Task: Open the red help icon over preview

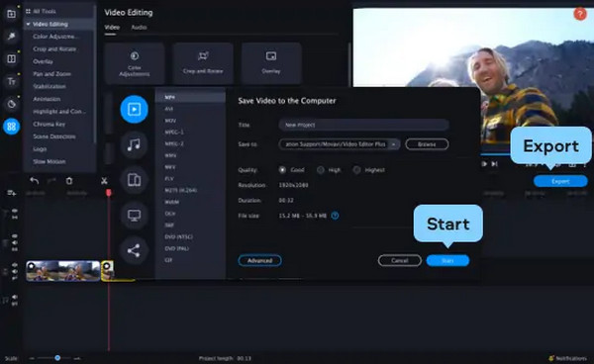Action: tap(580, 14)
